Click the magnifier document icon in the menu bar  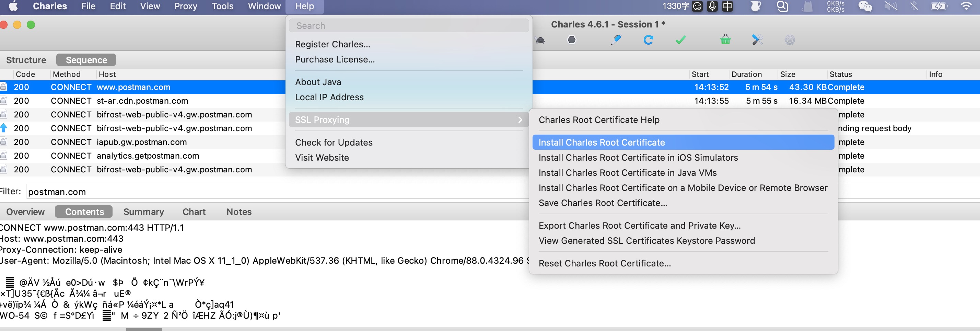click(x=782, y=7)
